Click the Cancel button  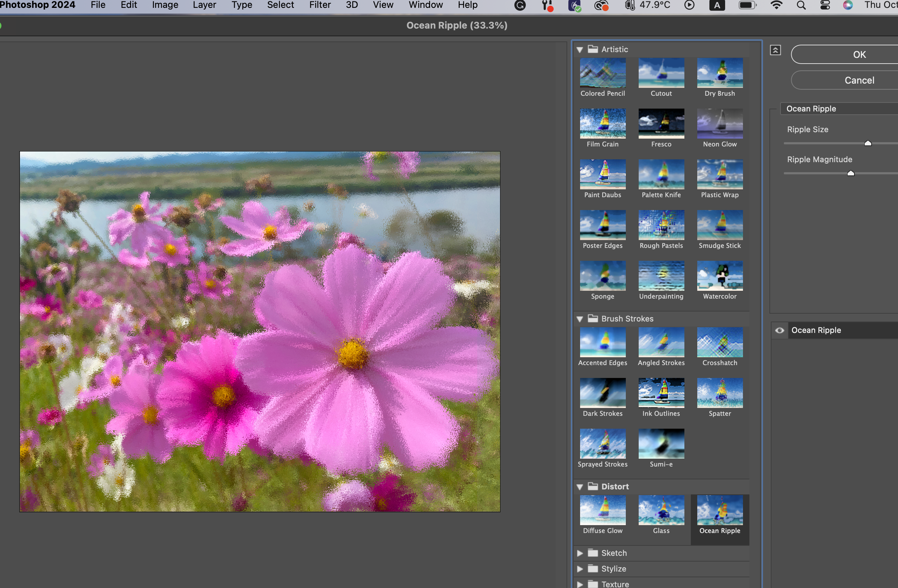[x=859, y=80]
